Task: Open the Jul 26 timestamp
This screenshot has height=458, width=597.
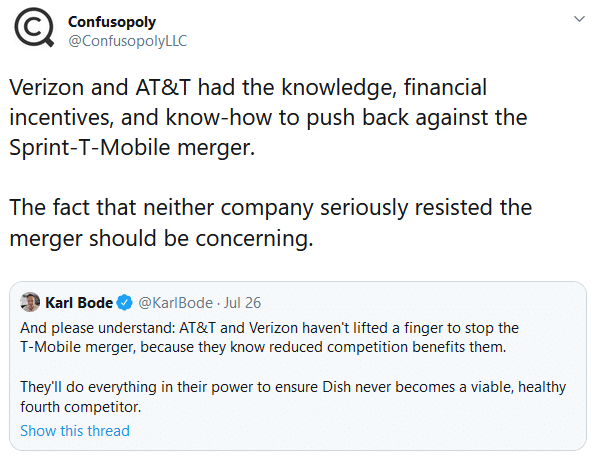Action: (x=242, y=303)
